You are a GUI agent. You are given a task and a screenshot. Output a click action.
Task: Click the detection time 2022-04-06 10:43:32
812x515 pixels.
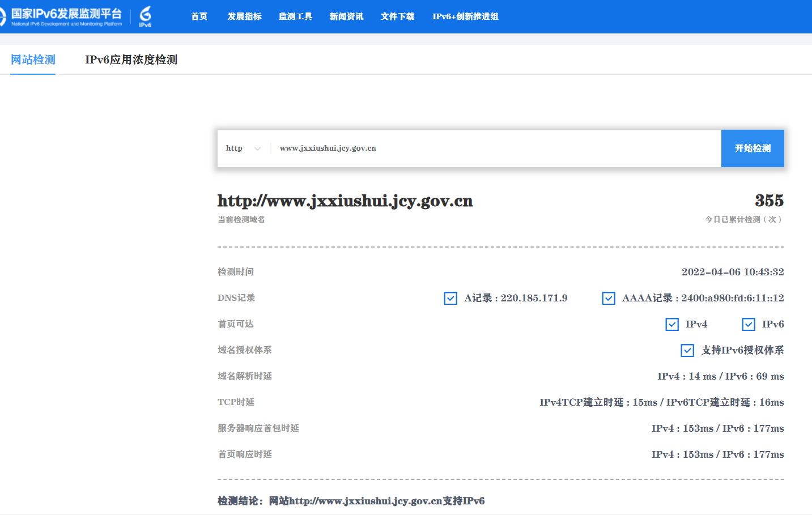click(x=733, y=272)
